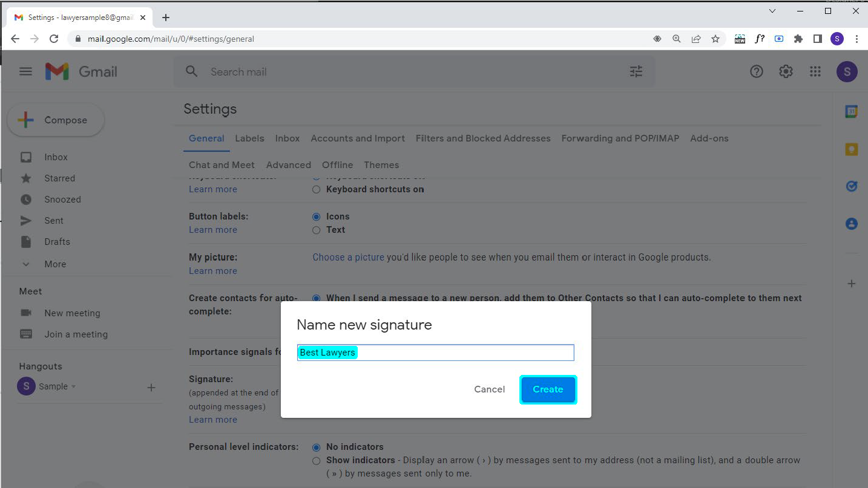Open the browser extensions puzzle menu

click(798, 38)
